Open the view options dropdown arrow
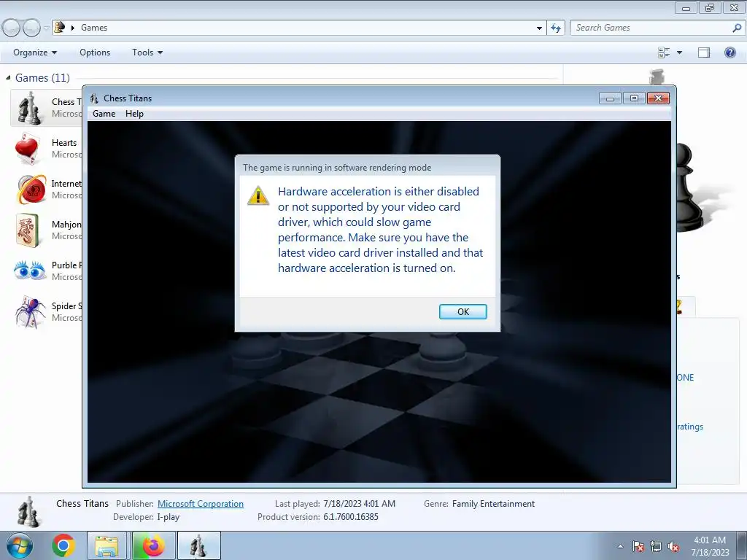Image resolution: width=747 pixels, height=560 pixels. pyautogui.click(x=679, y=52)
